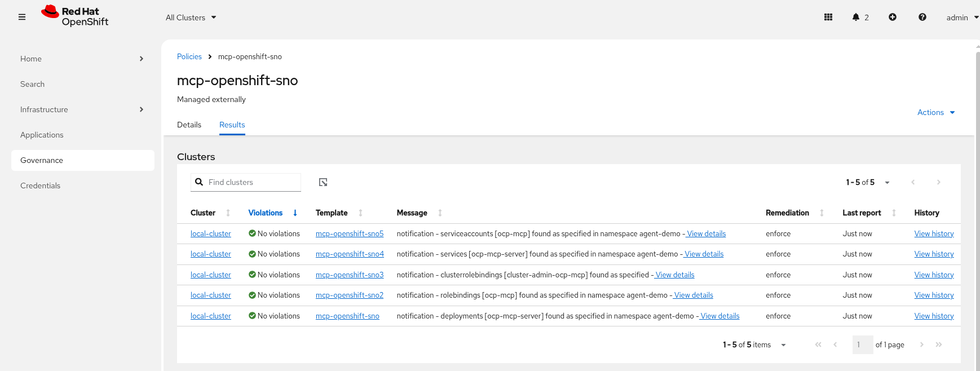Go to previous page in bottom pagination

[835, 344]
